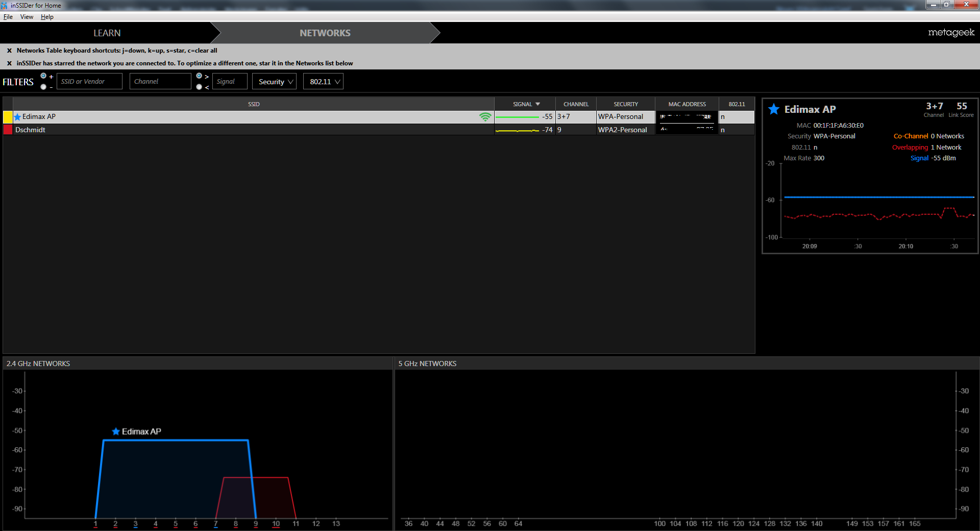Viewport: 980px width, 531px height.
Task: Click the star icon beside Edimax AP row
Action: [x=17, y=117]
